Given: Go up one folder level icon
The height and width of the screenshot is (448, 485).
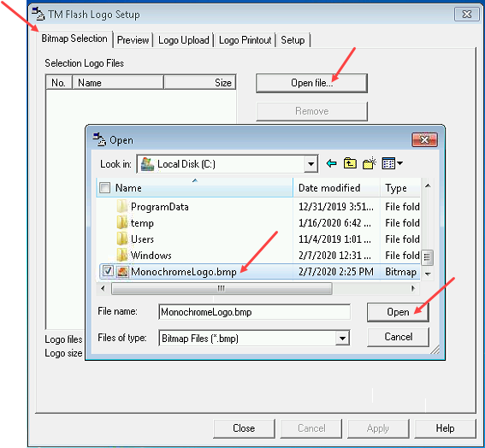Looking at the screenshot, I should pyautogui.click(x=350, y=163).
